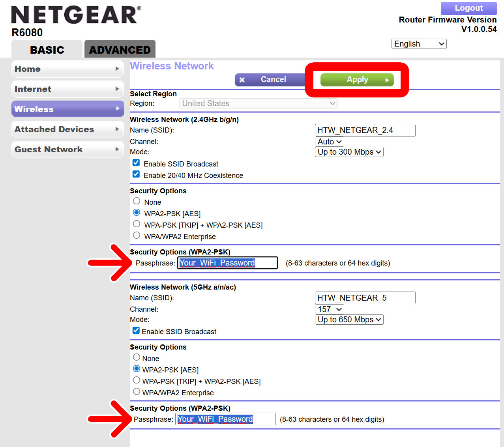The image size is (504, 447).
Task: Uncheck Enable 20/40 MHz Coexistence
Action: [136, 174]
